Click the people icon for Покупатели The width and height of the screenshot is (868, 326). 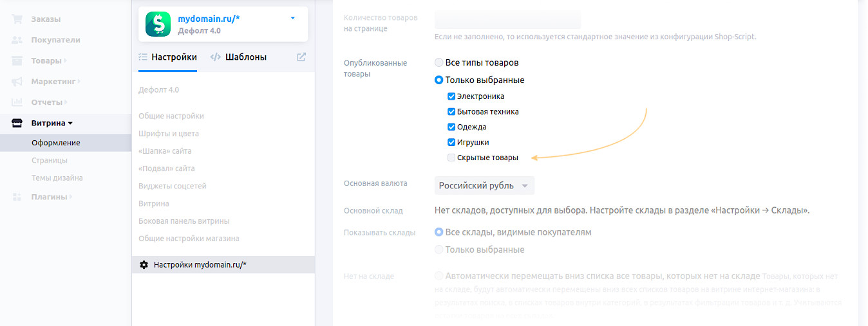(x=17, y=40)
